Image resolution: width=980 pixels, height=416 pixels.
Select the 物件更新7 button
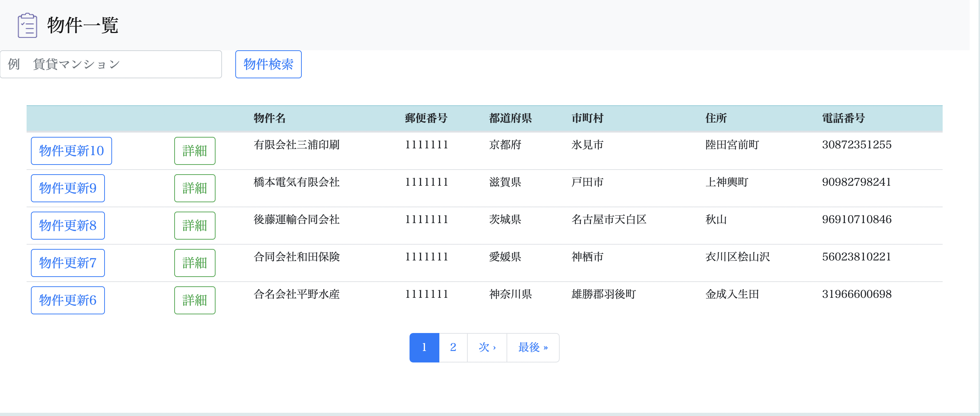[68, 263]
